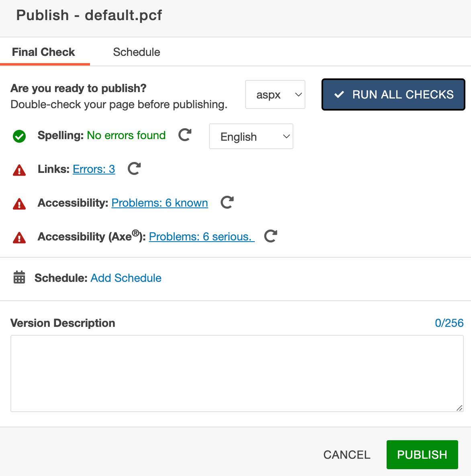Click the 0/256 character counter
Viewport: 471px width, 476px height.
point(449,323)
